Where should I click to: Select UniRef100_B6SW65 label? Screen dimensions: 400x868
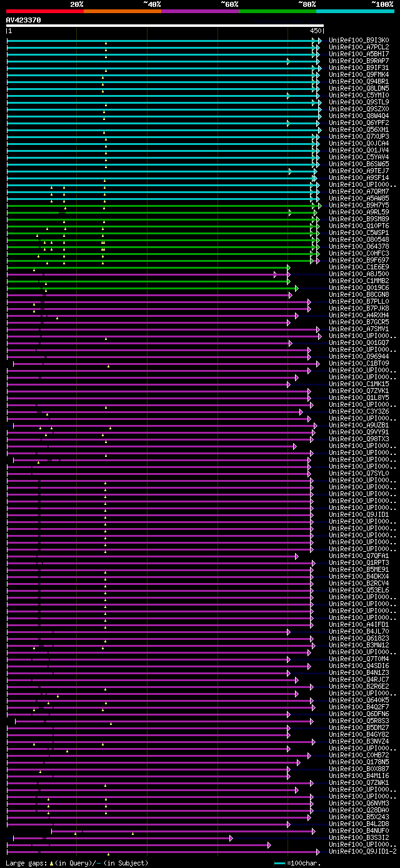pos(359,164)
